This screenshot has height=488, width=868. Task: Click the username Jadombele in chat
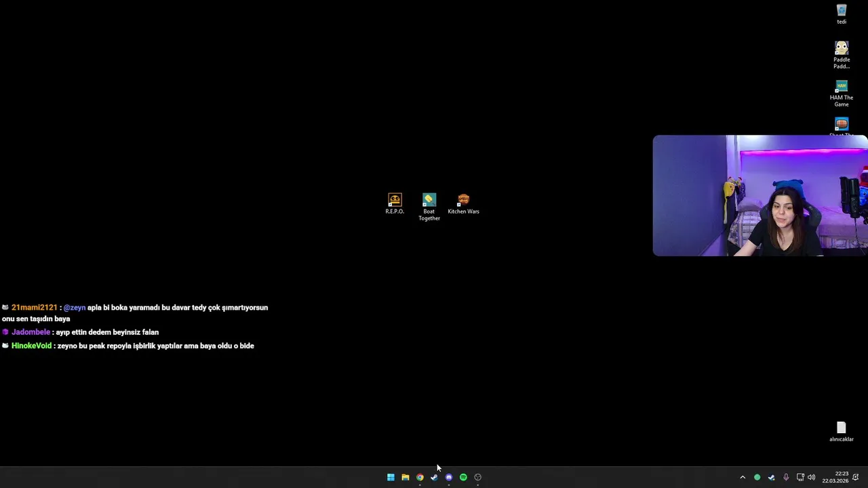(x=31, y=332)
